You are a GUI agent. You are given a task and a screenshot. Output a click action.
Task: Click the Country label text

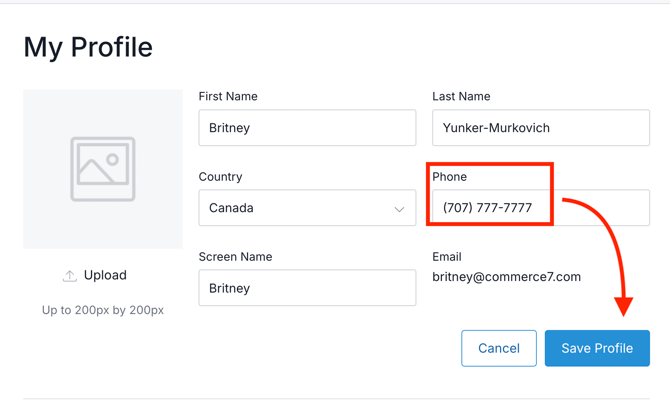point(220,176)
